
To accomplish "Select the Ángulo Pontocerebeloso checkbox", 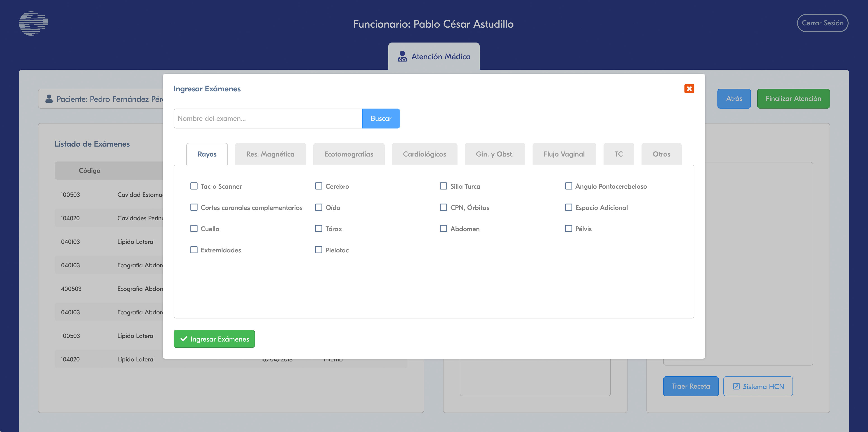I will pyautogui.click(x=568, y=186).
